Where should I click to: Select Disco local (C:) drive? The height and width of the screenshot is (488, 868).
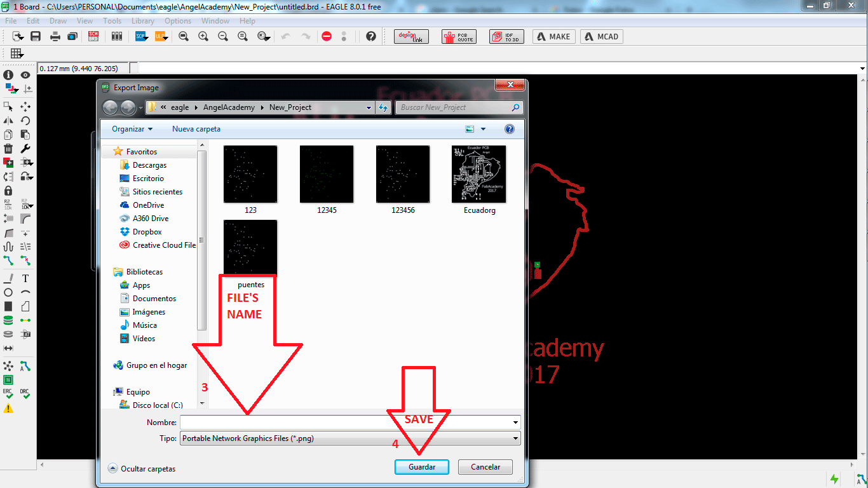coord(158,405)
